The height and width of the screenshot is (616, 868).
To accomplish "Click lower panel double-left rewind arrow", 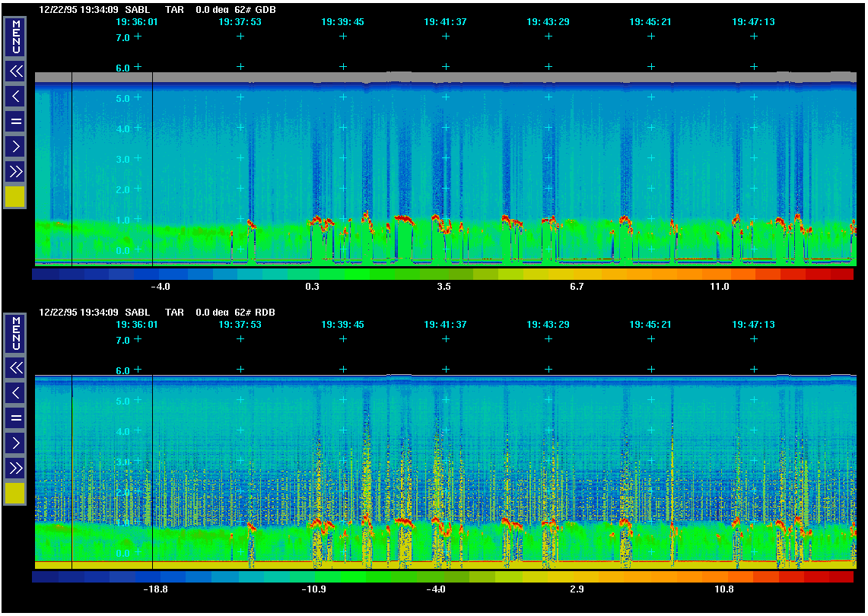I will pos(15,369).
